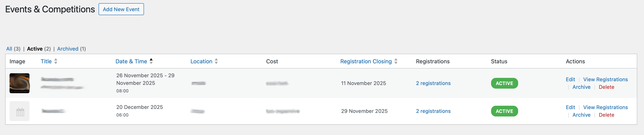The width and height of the screenshot is (644, 135).
Task: Switch to the Archived events filter
Action: click(68, 49)
